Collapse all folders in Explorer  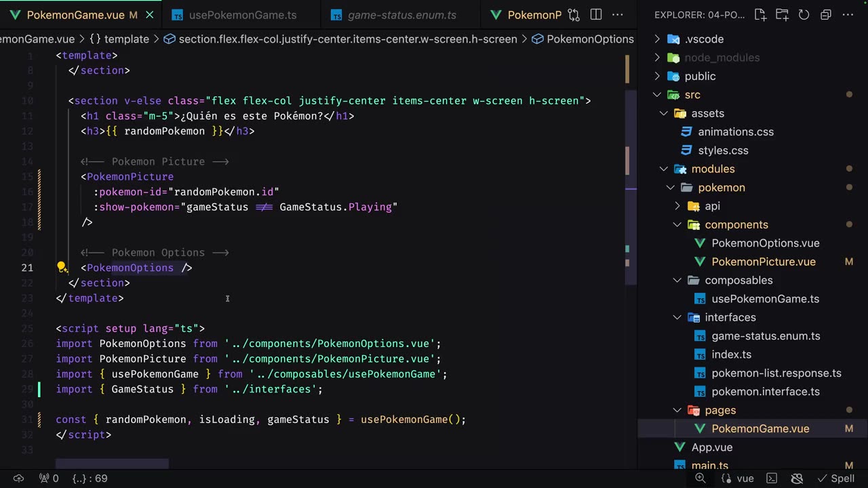(x=825, y=15)
